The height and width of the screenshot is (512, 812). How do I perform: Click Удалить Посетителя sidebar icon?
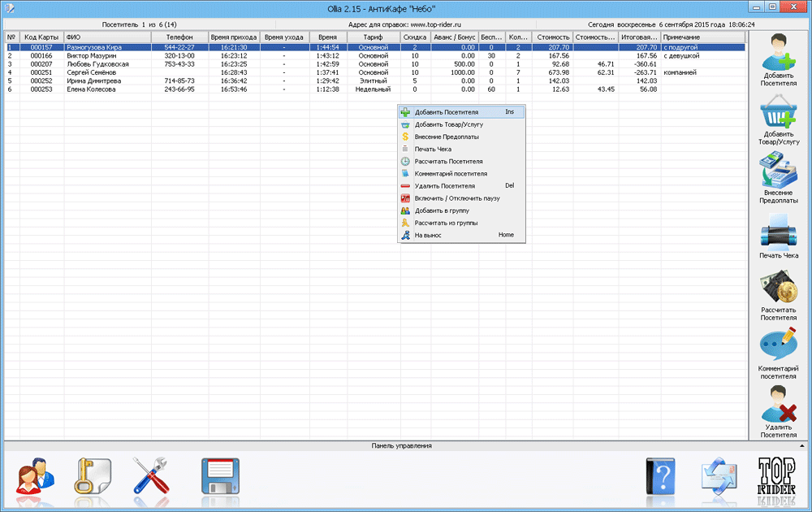coord(778,404)
